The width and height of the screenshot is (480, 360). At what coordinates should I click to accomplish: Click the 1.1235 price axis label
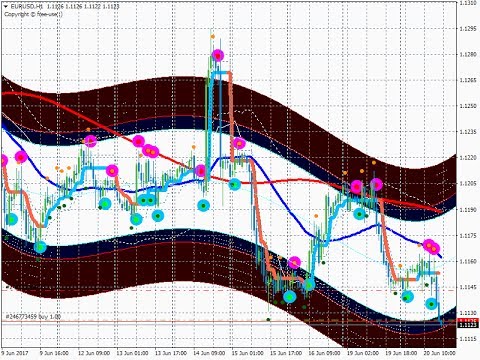468,132
